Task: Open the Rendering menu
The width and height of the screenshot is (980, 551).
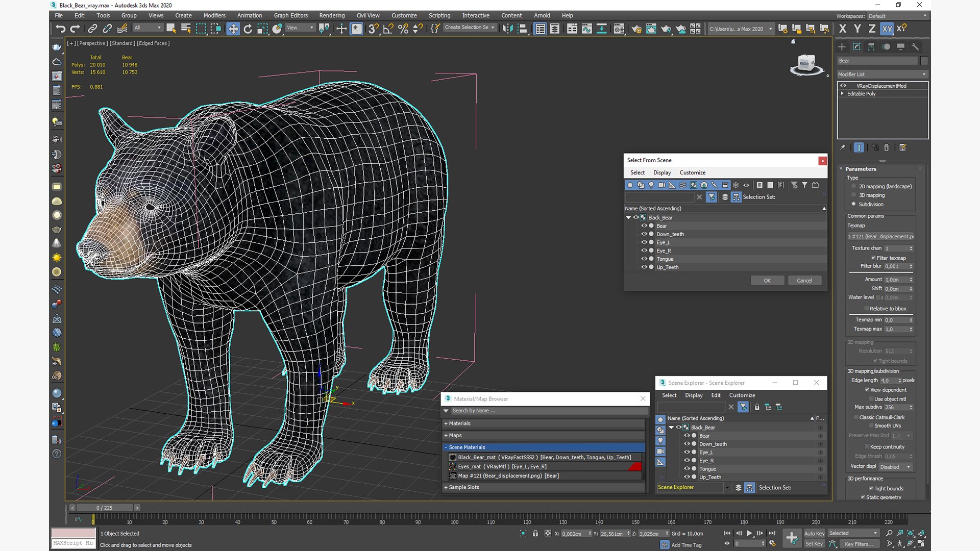Action: coord(332,15)
